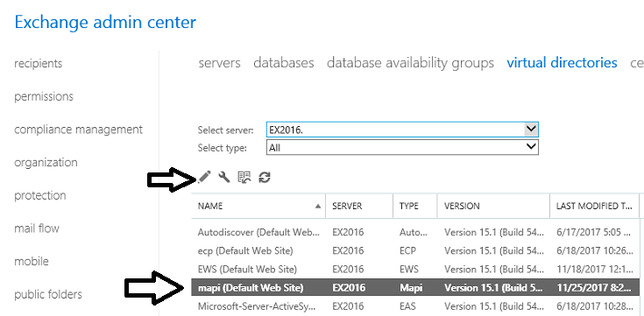Click the VERSION column header
This screenshot has height=316, width=644.
[x=493, y=206]
